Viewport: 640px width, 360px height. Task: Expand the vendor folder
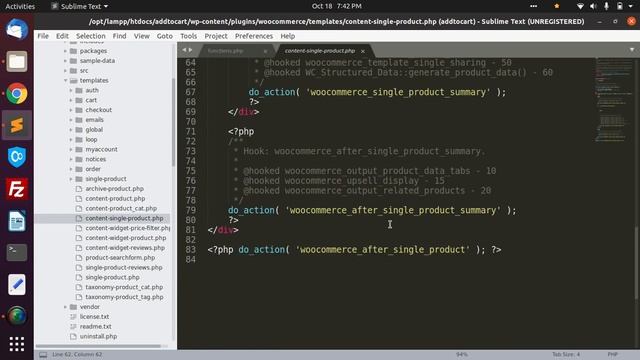pyautogui.click(x=65, y=307)
